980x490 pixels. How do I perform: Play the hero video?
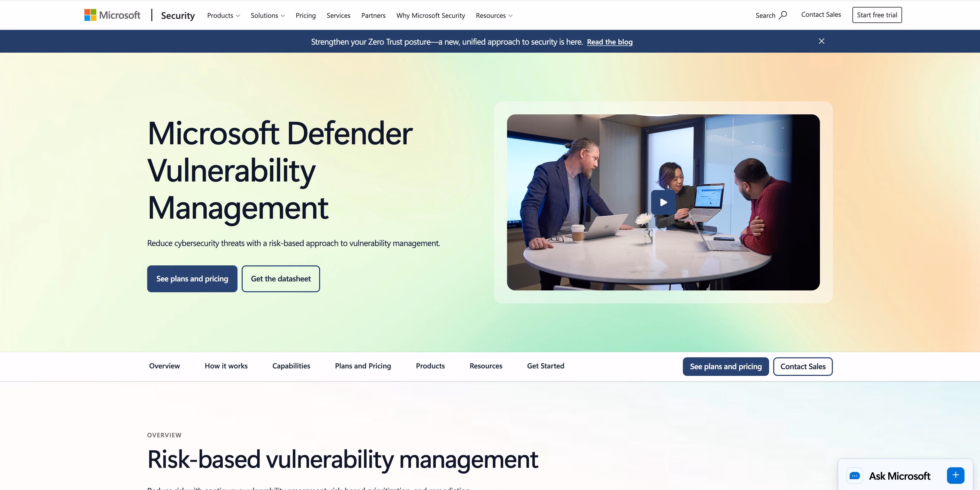[x=663, y=202]
